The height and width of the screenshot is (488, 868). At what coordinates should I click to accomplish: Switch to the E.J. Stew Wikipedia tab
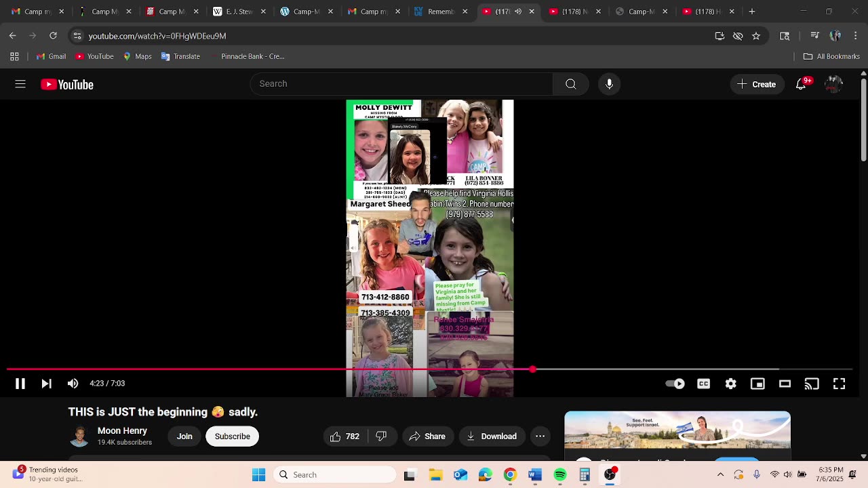235,12
